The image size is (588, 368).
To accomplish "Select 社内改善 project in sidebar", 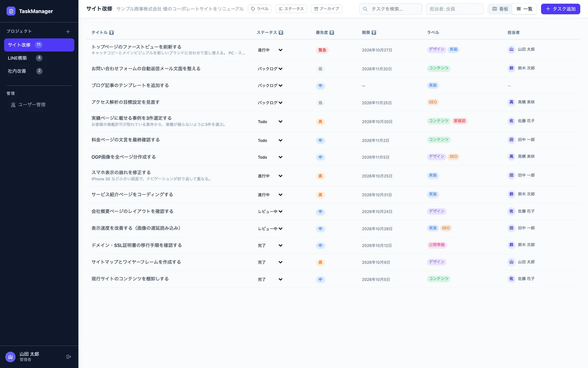I will click(x=39, y=71).
